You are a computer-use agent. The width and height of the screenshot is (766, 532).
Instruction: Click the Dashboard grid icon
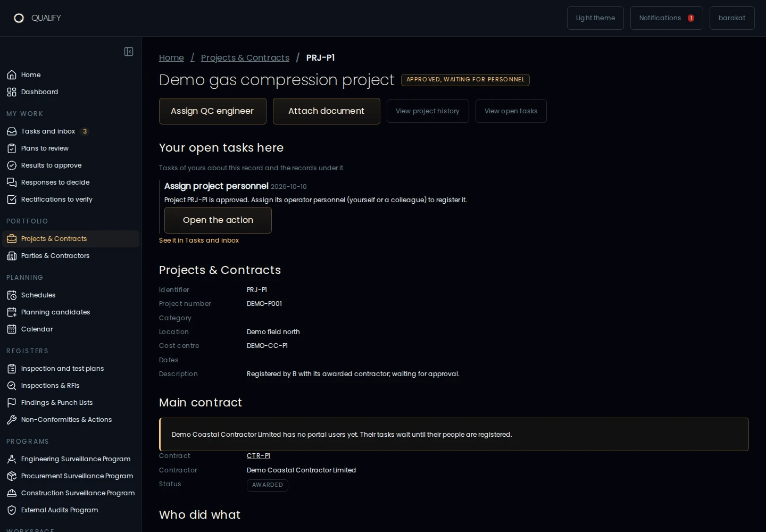coord(12,92)
